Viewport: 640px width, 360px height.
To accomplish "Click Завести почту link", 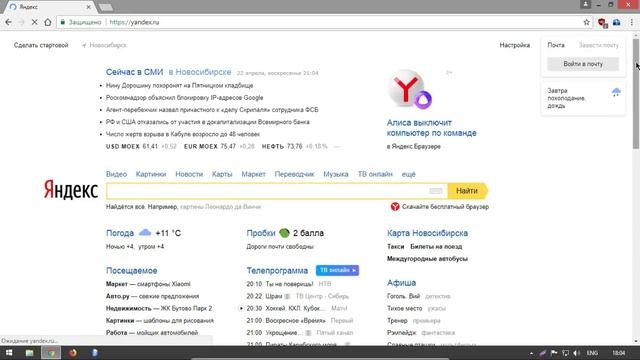I will tap(598, 45).
